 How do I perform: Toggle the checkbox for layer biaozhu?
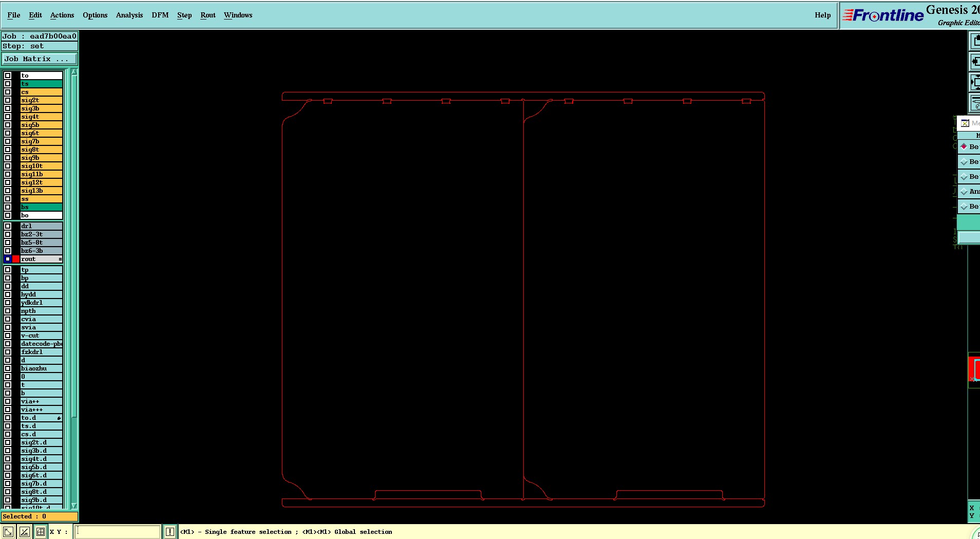click(x=8, y=368)
